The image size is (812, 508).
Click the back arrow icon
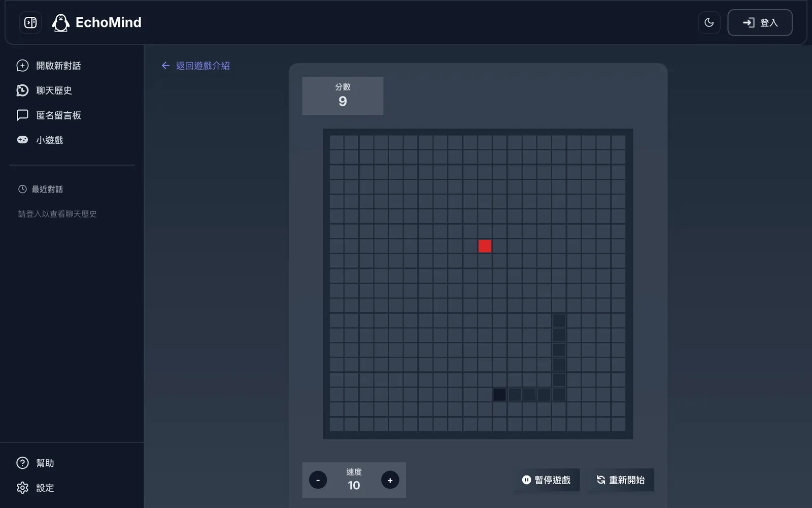pyautogui.click(x=165, y=66)
